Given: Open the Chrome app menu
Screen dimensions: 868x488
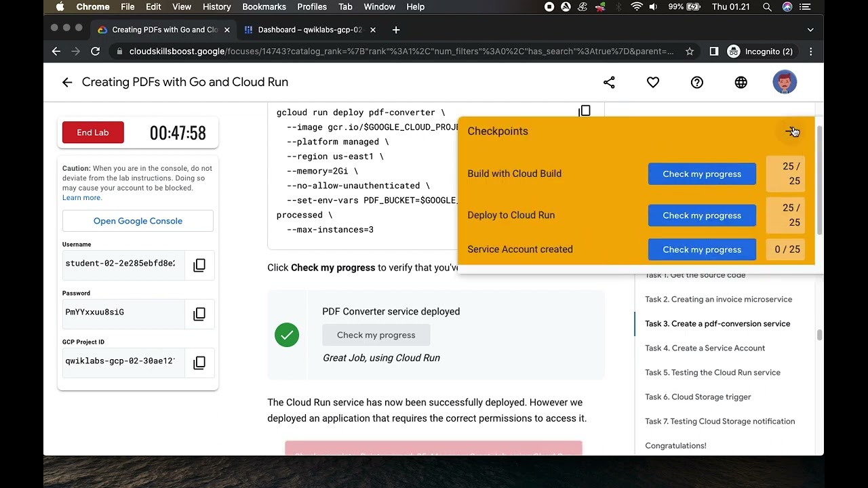Looking at the screenshot, I should [x=93, y=7].
